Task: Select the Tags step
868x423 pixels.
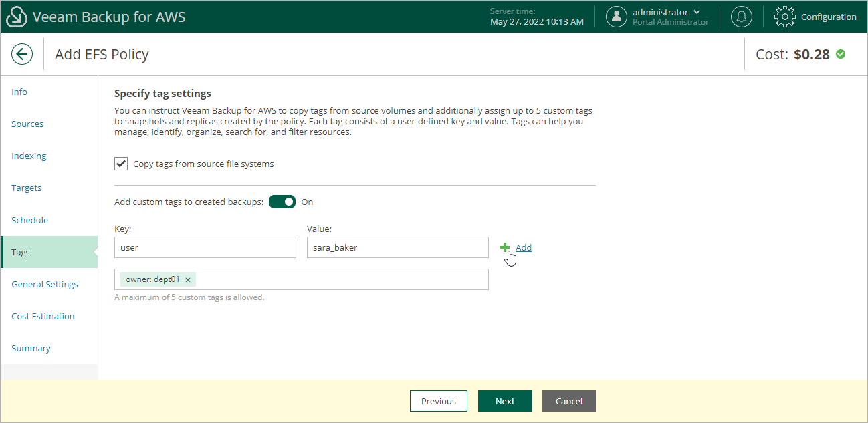Action: point(49,252)
